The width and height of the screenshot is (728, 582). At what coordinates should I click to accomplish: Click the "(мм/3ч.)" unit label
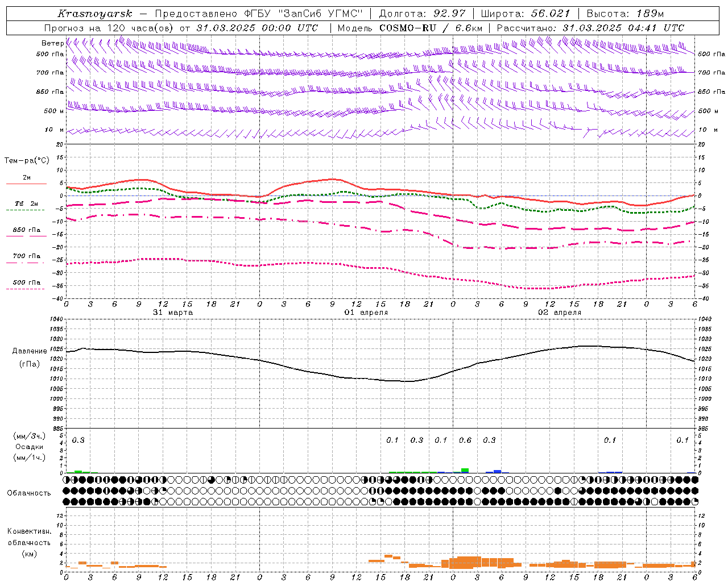click(29, 436)
